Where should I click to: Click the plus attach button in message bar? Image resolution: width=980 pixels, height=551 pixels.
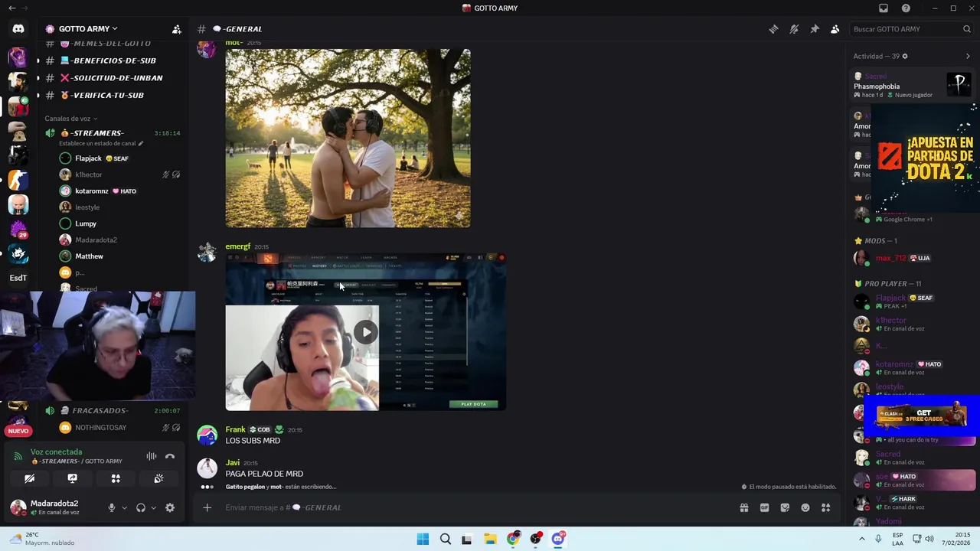(x=207, y=507)
